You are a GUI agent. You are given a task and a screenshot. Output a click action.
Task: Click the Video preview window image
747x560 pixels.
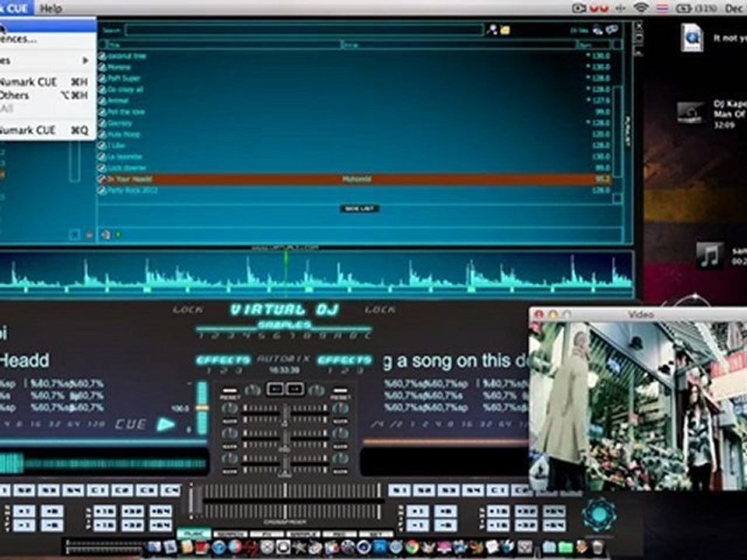click(x=638, y=406)
